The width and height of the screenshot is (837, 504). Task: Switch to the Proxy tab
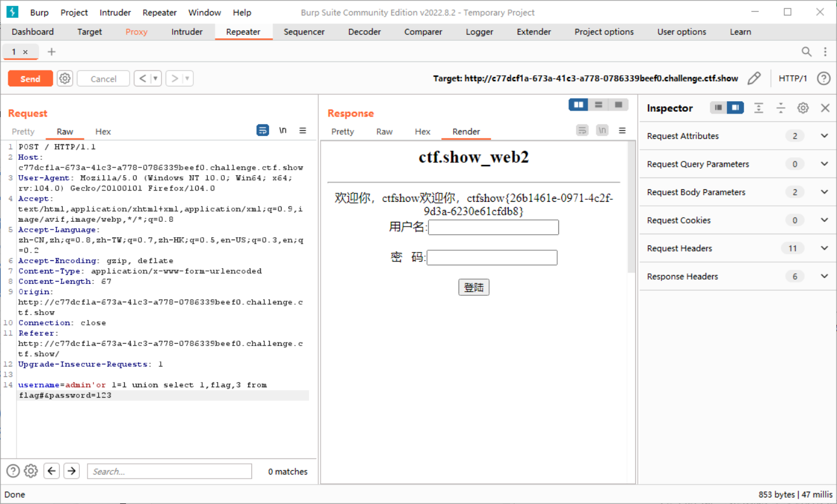[x=136, y=32]
